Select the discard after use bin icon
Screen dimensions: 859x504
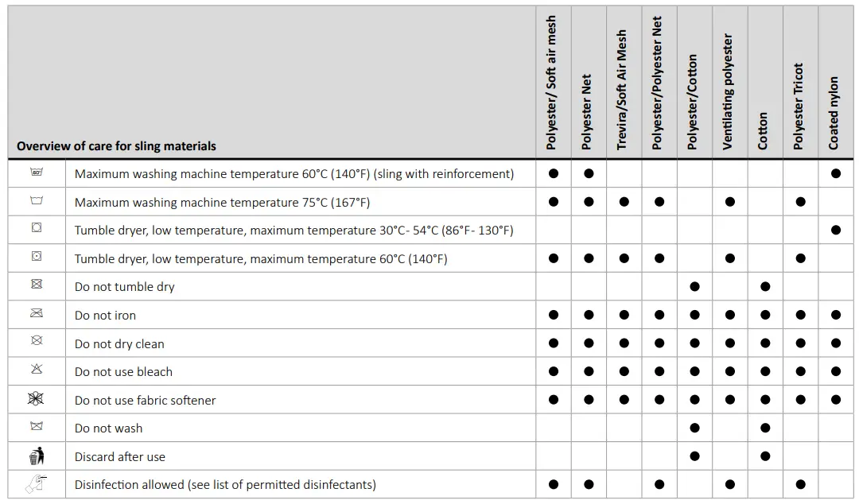pos(37,456)
